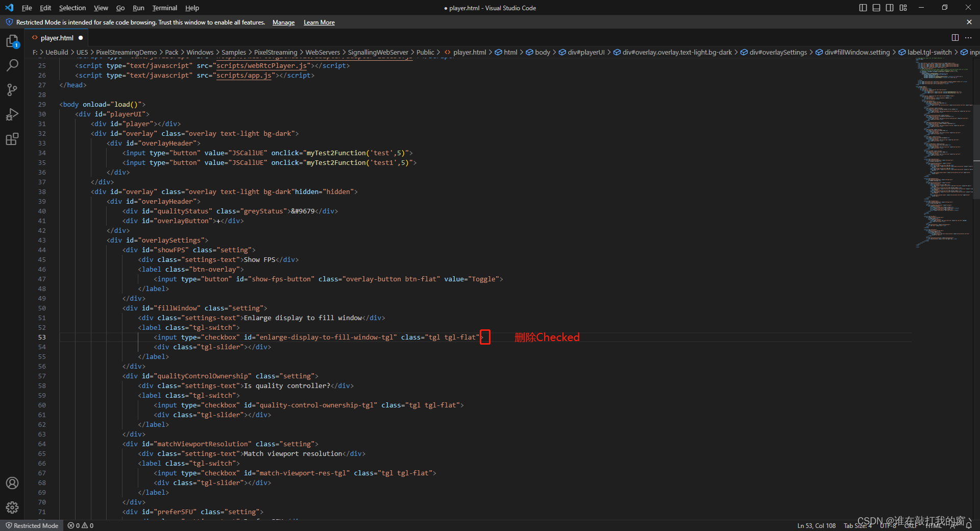Open Run and Debug view

[x=12, y=114]
